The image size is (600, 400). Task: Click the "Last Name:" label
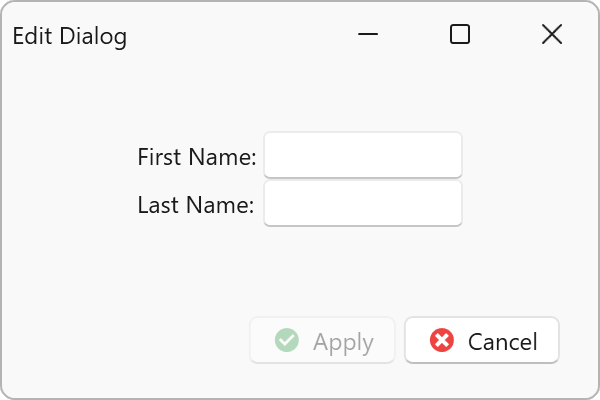tap(196, 205)
